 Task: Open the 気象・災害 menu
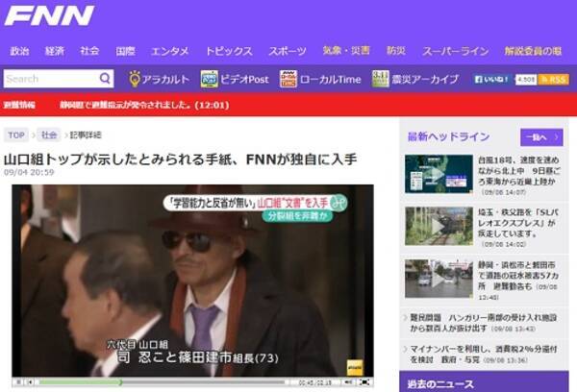(x=346, y=50)
